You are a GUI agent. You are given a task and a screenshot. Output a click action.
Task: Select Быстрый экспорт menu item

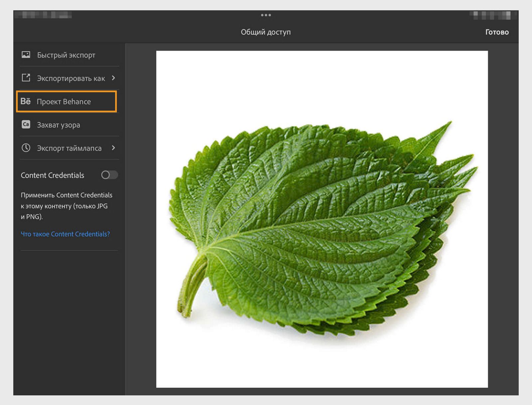69,55
